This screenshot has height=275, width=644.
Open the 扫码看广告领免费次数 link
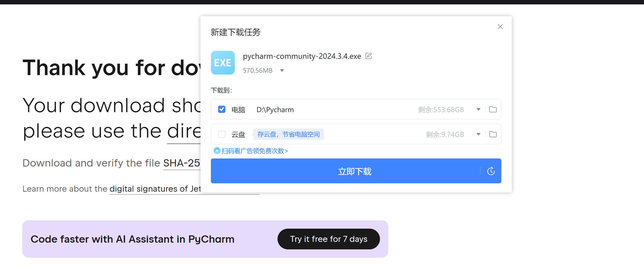pyautogui.click(x=255, y=151)
